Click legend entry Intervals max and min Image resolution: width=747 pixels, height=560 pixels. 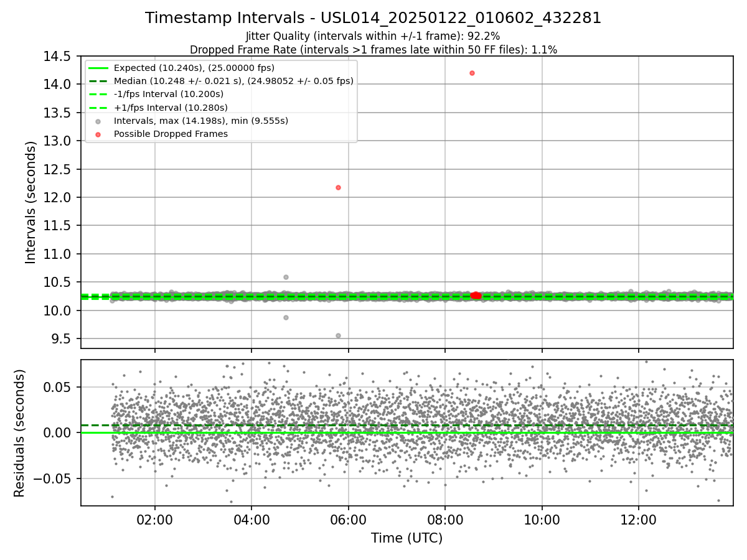(x=201, y=121)
